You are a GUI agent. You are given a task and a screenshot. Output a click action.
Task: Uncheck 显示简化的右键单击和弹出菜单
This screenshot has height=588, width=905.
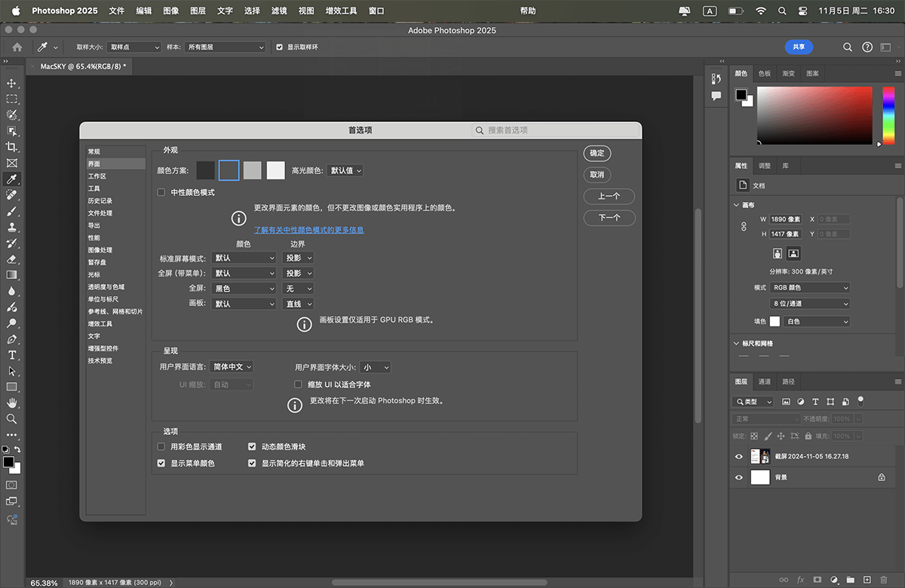pos(253,463)
